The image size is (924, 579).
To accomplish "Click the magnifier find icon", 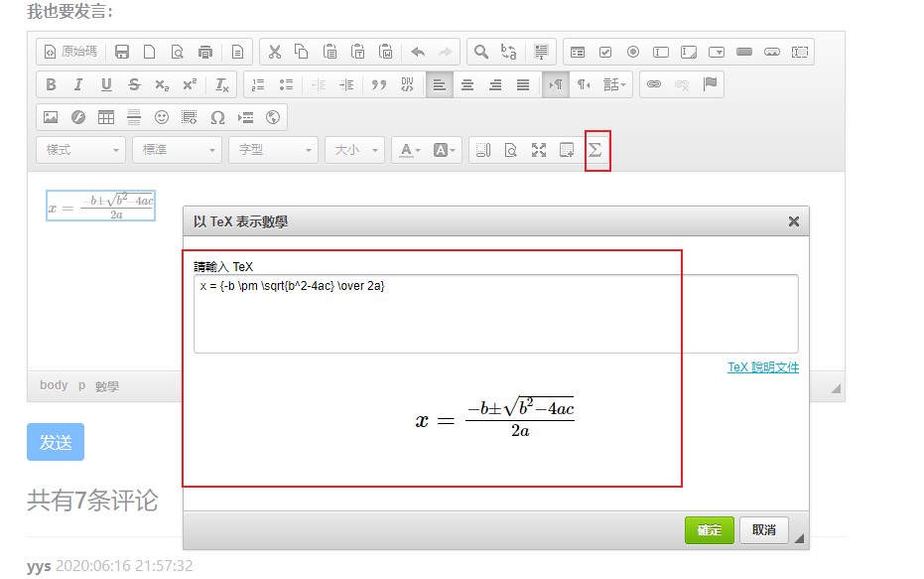I will [x=480, y=52].
